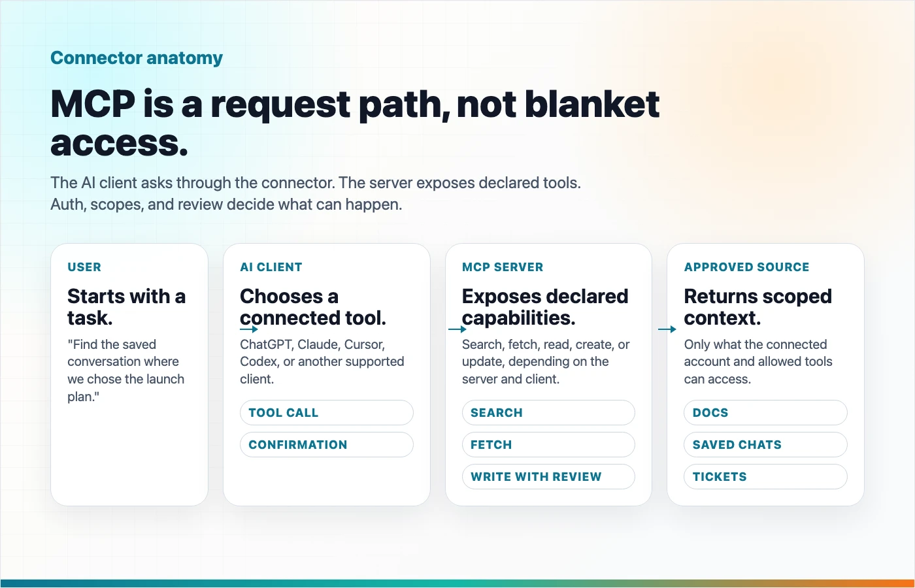Click the arrow between User and AI Client cards

(x=249, y=329)
